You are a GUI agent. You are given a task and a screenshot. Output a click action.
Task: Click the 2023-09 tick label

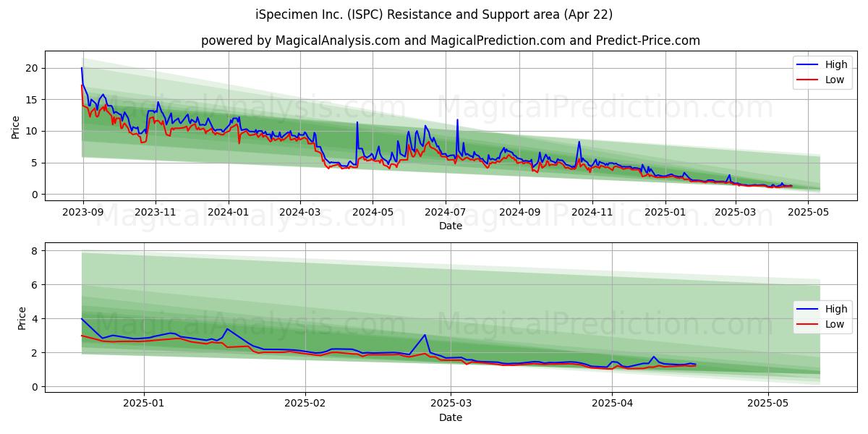tap(82, 212)
